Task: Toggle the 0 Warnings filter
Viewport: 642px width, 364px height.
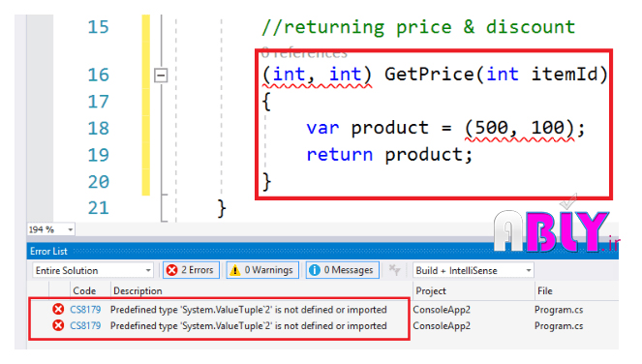Action: click(x=262, y=270)
